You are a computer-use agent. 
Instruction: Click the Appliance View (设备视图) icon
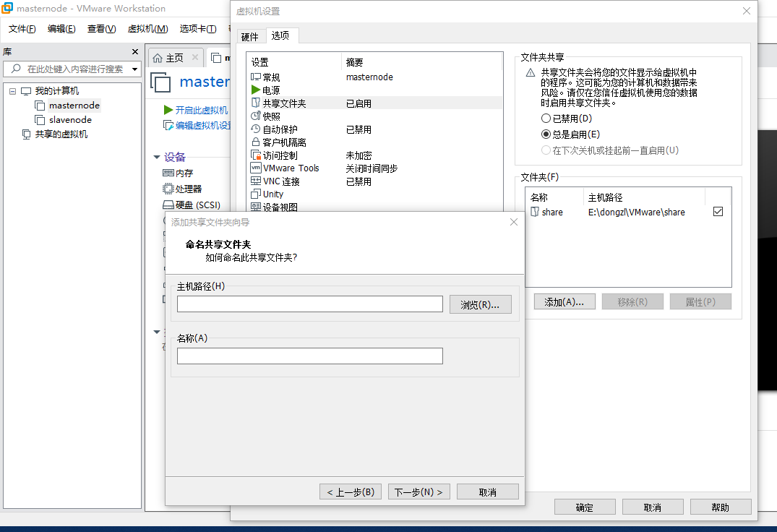click(256, 207)
